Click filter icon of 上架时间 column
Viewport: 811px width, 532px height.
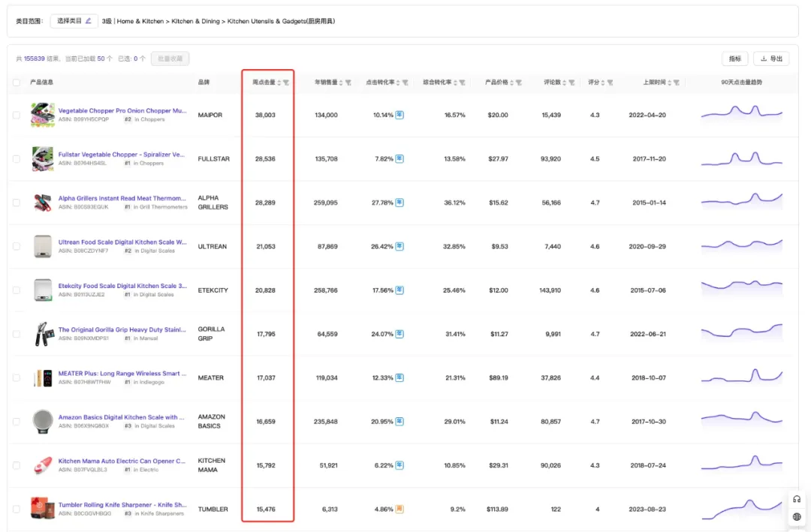(677, 83)
